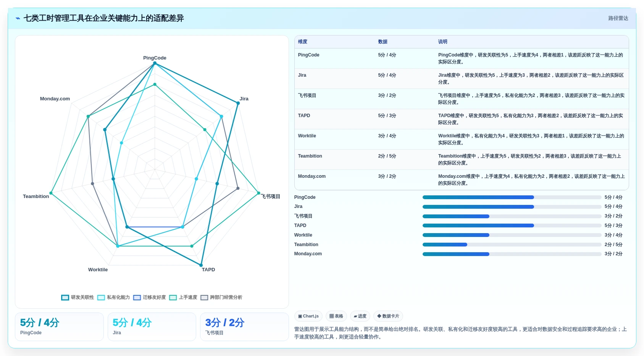The image size is (644, 356).
Task: Toggle the 研发关联性 legend swatch
Action: click(x=65, y=298)
